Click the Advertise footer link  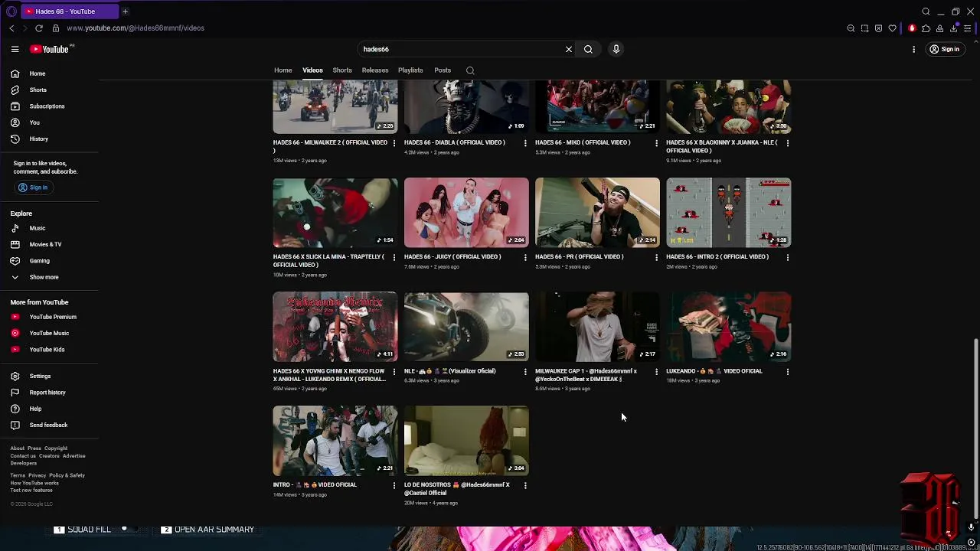click(x=74, y=456)
